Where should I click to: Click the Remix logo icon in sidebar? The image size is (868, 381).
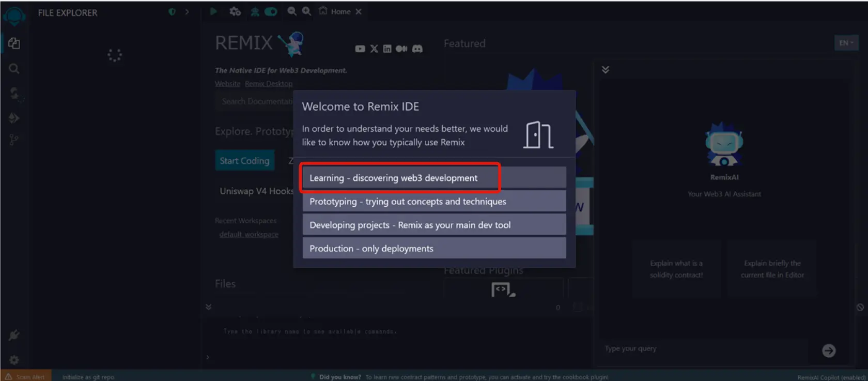tap(14, 16)
